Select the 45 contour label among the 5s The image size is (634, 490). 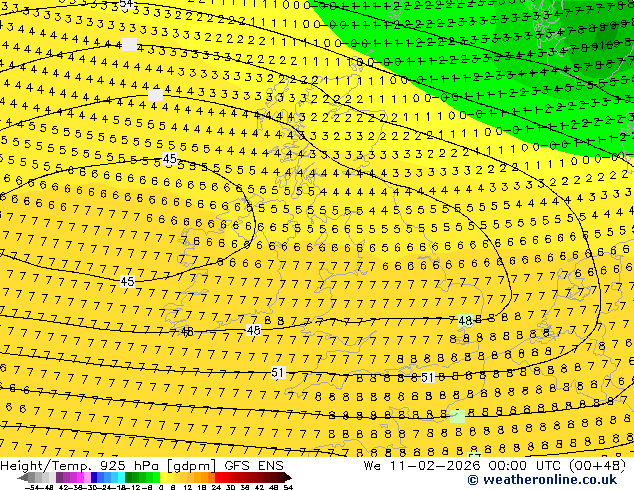click(x=169, y=159)
